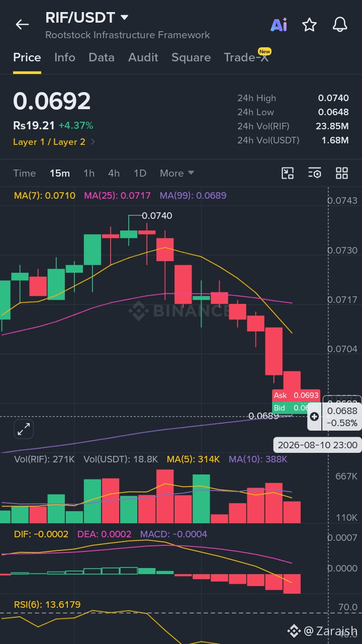Viewport: 362px width, 644px height.
Task: Expand the More intervals dropdown
Action: (x=177, y=173)
